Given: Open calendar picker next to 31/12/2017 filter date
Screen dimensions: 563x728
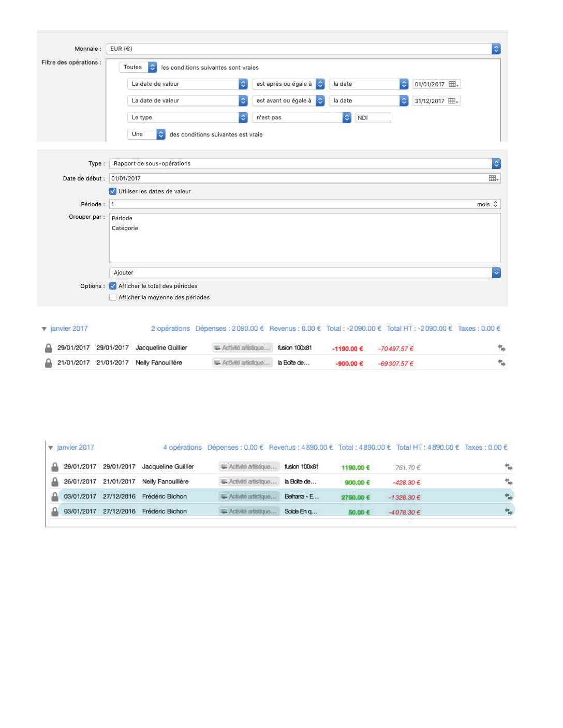Looking at the screenshot, I should click(x=453, y=101).
